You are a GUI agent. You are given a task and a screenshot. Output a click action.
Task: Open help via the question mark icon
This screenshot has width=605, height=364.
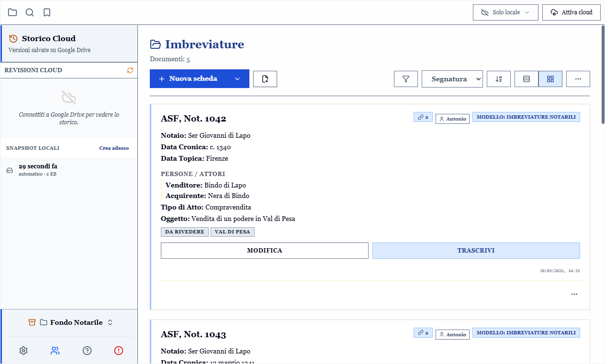(87, 351)
